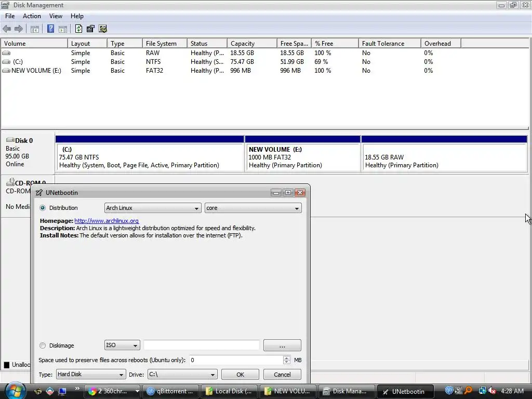This screenshot has height=399, width=532.
Task: Open the core version dropdown
Action: coord(253,208)
